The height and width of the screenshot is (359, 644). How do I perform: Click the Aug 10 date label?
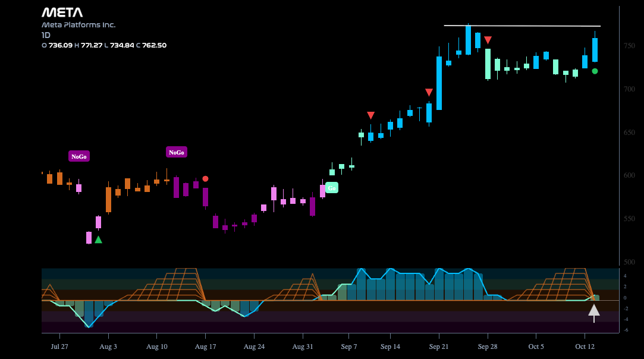click(x=157, y=347)
